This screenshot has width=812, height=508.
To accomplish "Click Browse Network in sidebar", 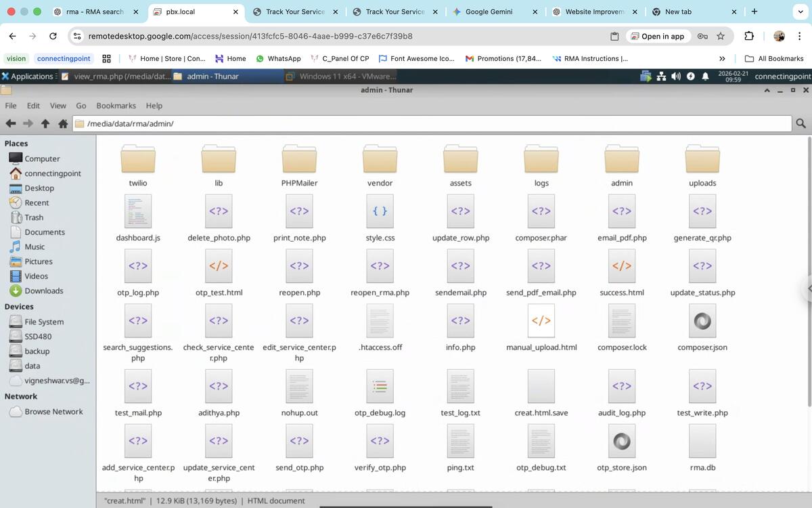I will pos(53,412).
